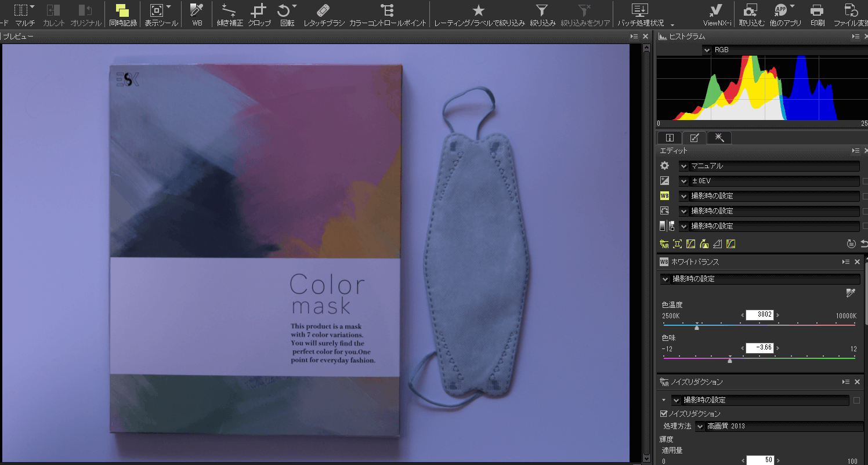Image resolution: width=868 pixels, height=465 pixels.
Task: Pick the gray point eyedropper in ホワイトバランス
Action: click(851, 294)
